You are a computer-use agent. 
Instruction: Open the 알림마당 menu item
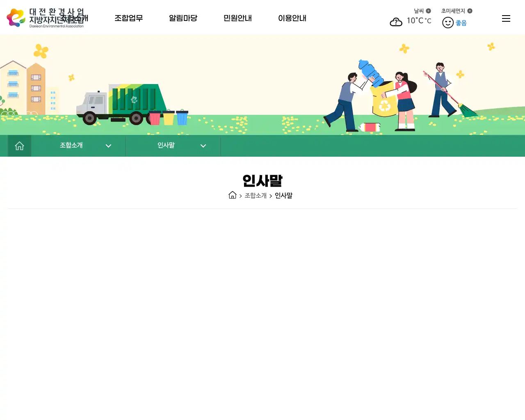pyautogui.click(x=183, y=18)
